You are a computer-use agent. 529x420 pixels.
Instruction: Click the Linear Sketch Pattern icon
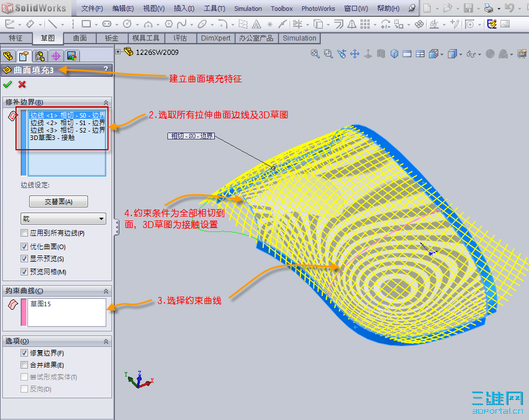click(x=365, y=24)
